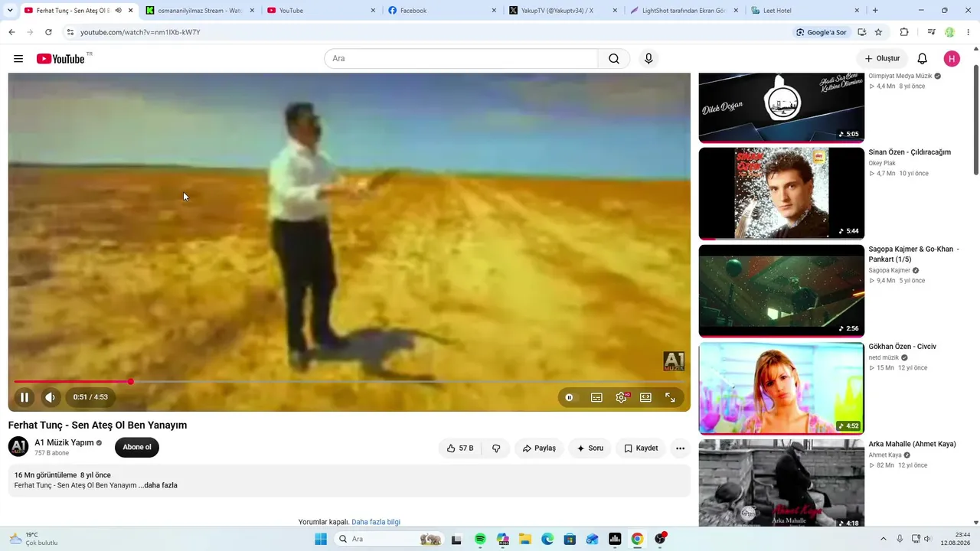The image size is (980, 551).
Task: Click the YouTube search magnifier button
Action: (x=614, y=59)
